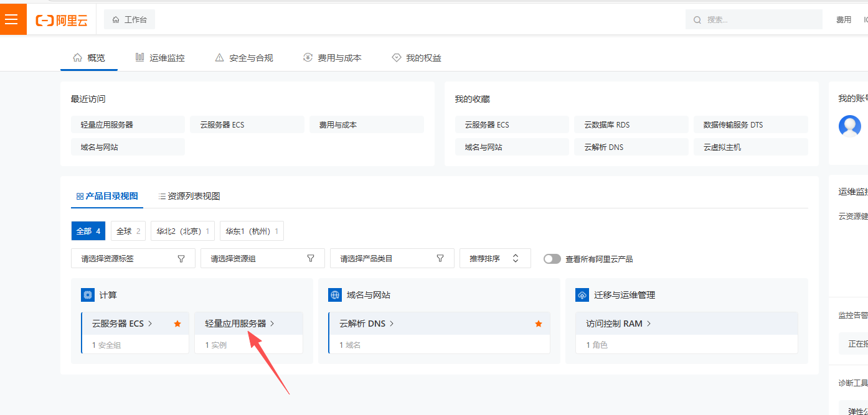Image resolution: width=868 pixels, height=415 pixels.
Task: Click 1 域名 under 云解析 DNS
Action: [350, 345]
